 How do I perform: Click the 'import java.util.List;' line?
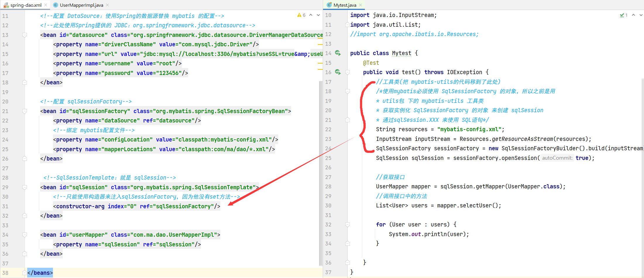(x=385, y=25)
